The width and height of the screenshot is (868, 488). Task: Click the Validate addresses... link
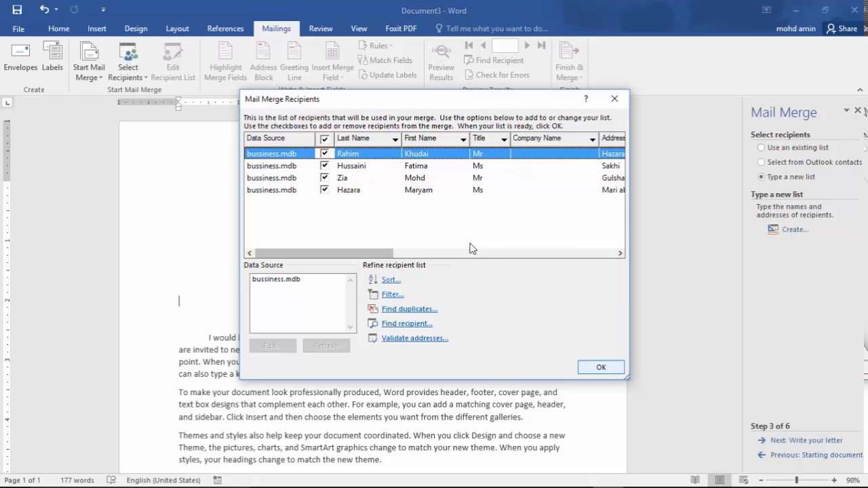(415, 338)
